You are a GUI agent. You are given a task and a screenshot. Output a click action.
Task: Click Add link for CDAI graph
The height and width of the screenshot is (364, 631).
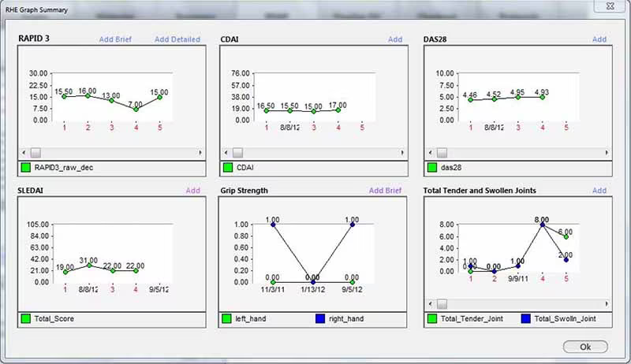pyautogui.click(x=395, y=39)
